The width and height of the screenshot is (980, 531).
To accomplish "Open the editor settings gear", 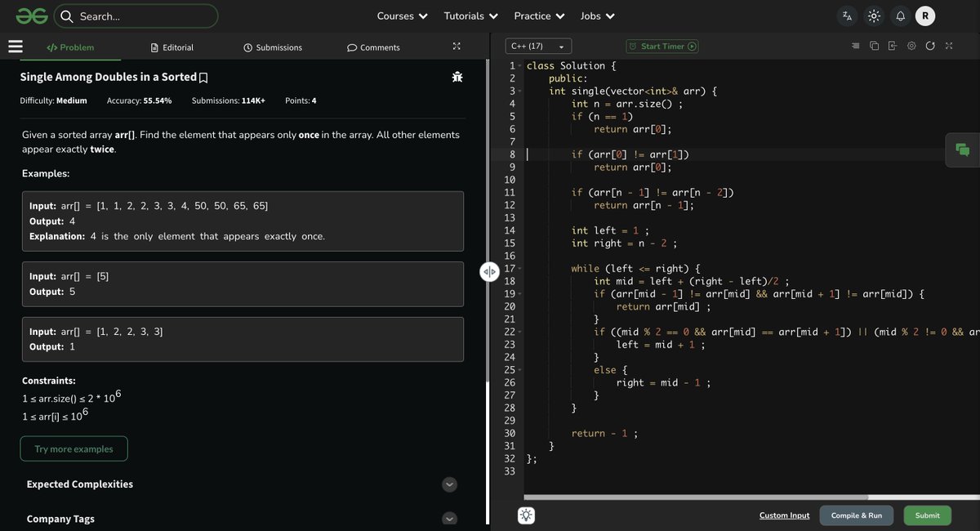I will (911, 46).
